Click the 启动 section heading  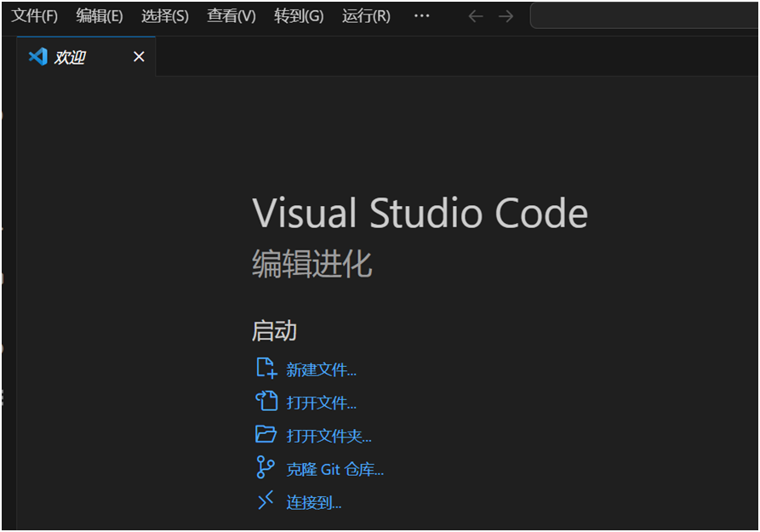point(274,331)
